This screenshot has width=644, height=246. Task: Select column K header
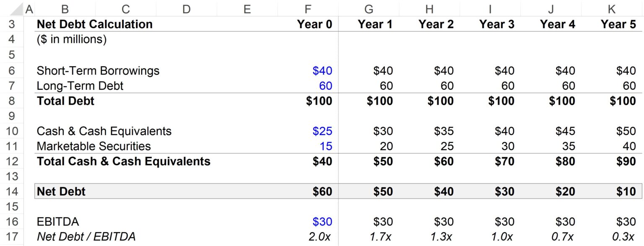click(x=612, y=8)
